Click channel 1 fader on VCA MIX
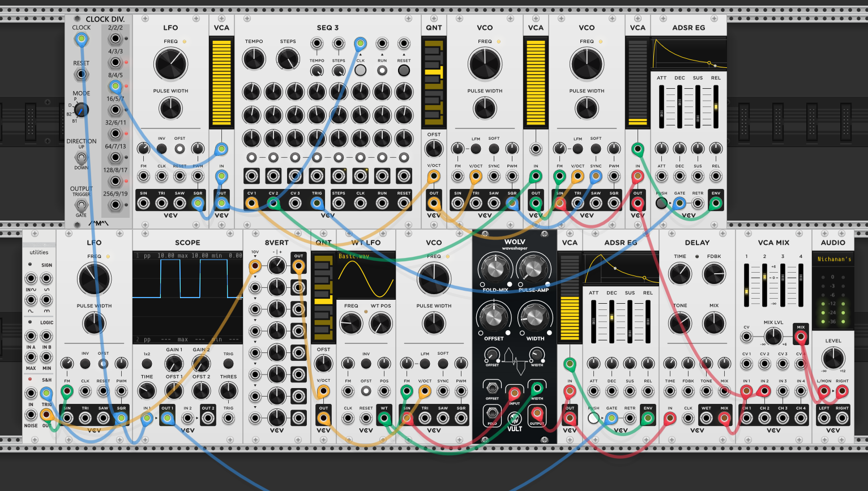This screenshot has height=491, width=868. [x=746, y=286]
